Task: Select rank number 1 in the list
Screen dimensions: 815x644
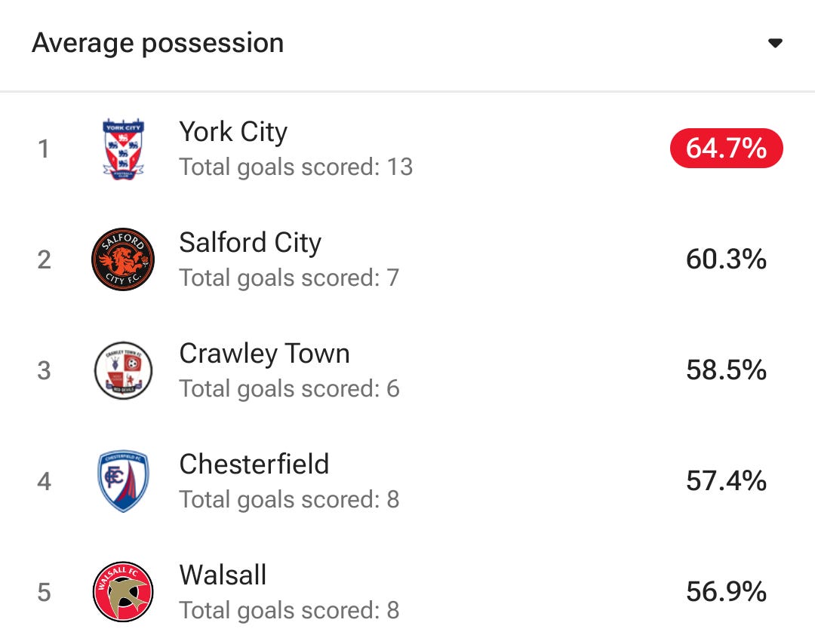Action: coord(44,149)
